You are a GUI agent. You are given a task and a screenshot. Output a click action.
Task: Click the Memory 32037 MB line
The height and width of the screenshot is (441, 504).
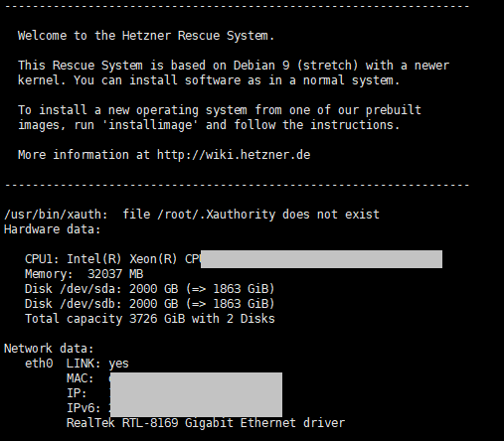tap(84, 274)
